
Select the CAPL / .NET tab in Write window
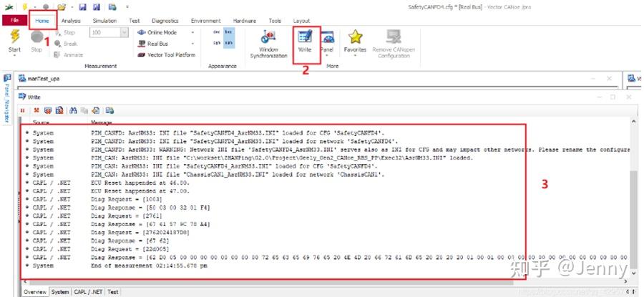coord(88,292)
